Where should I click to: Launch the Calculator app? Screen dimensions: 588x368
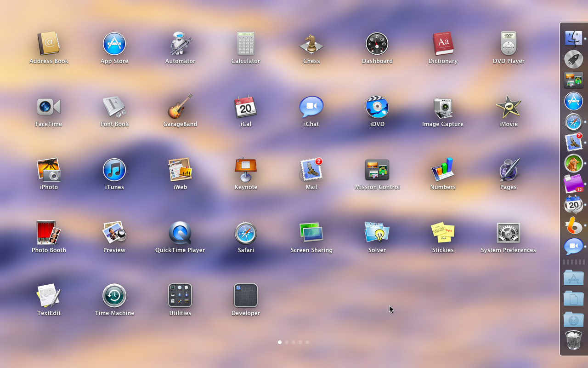click(x=246, y=44)
